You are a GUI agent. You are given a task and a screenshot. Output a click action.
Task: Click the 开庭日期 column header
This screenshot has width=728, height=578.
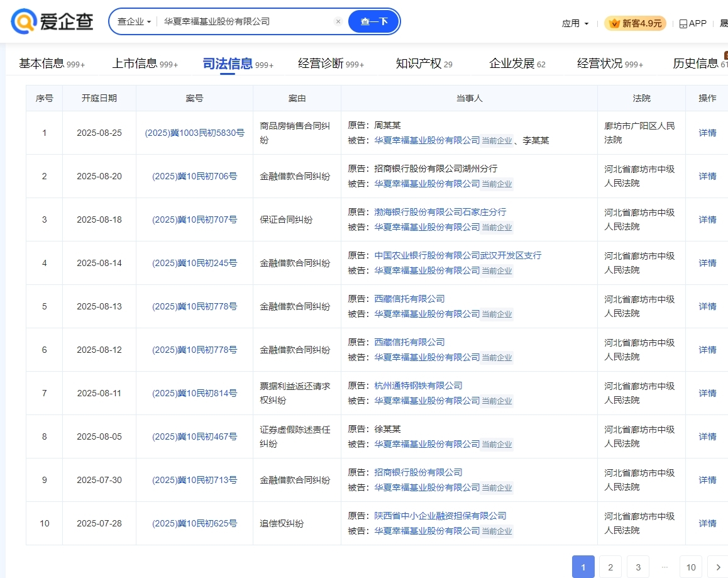click(x=99, y=98)
